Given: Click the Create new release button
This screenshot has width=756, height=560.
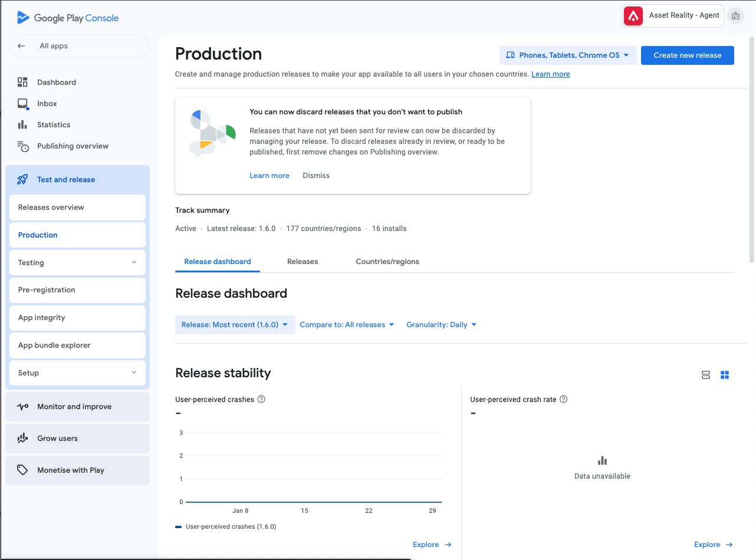Looking at the screenshot, I should coord(687,55).
